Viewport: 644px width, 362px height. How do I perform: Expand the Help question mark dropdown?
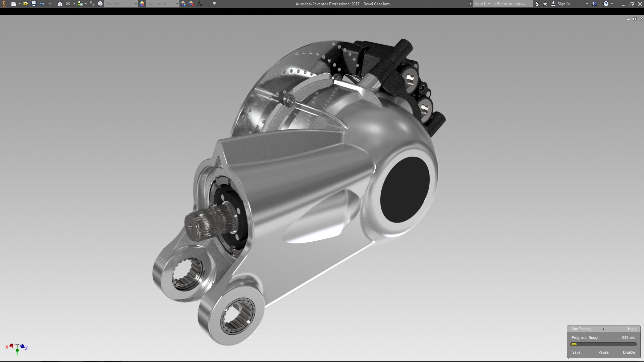[612, 4]
